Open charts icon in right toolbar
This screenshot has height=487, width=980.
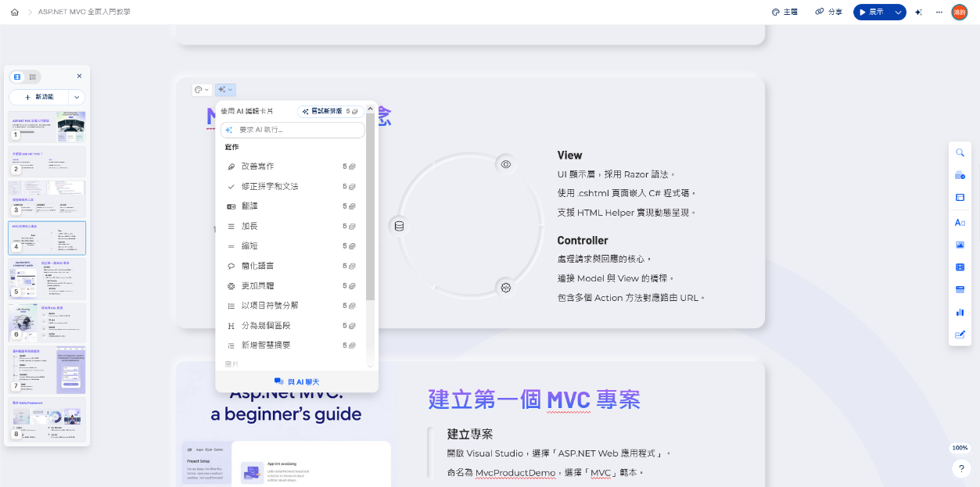click(960, 312)
